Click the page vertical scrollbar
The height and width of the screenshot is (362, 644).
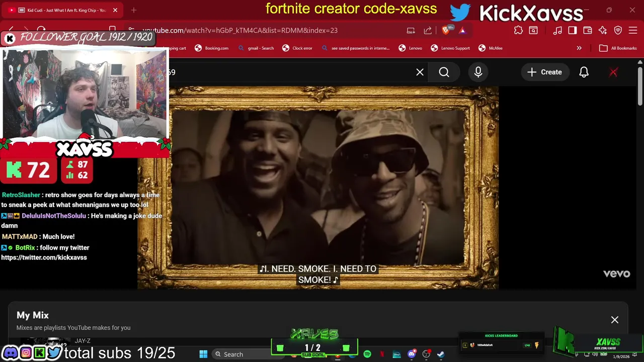tap(640, 85)
